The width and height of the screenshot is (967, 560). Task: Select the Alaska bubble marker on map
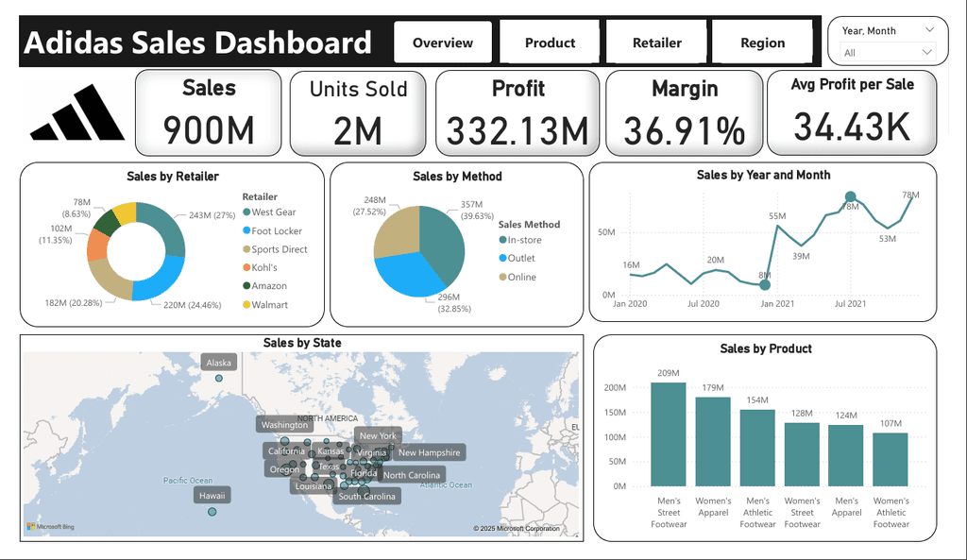(x=219, y=378)
